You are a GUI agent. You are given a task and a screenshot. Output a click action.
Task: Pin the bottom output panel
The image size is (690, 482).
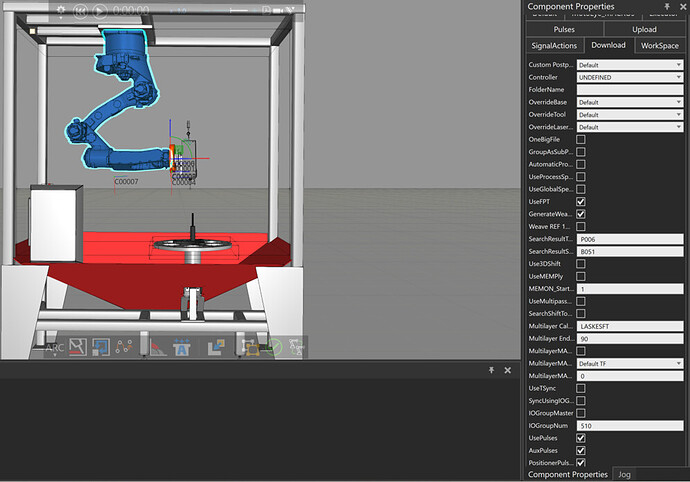pos(492,370)
